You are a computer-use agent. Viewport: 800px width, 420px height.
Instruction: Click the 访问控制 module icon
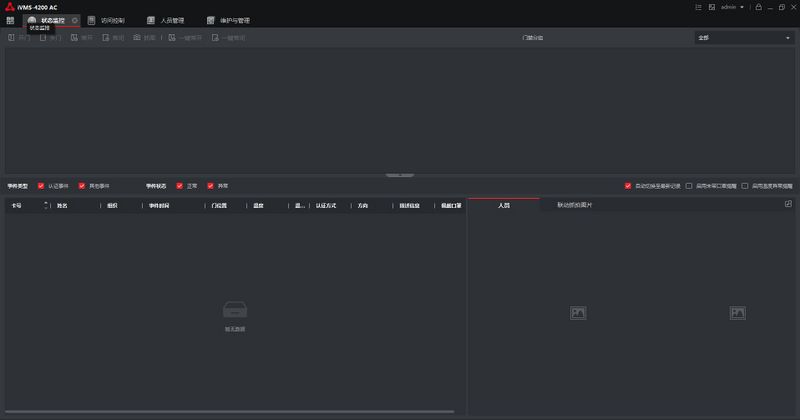(92, 20)
